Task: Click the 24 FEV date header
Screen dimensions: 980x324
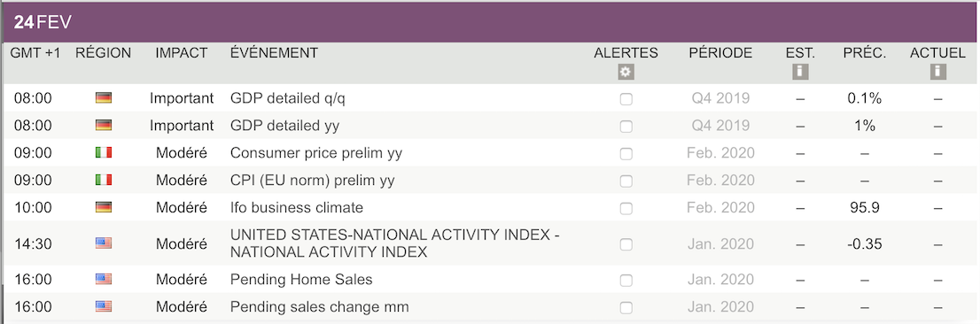Action: point(43,23)
